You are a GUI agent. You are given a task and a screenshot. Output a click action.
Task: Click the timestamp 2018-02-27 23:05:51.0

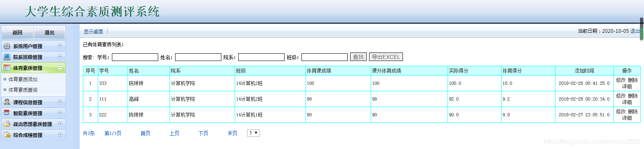tap(584, 115)
